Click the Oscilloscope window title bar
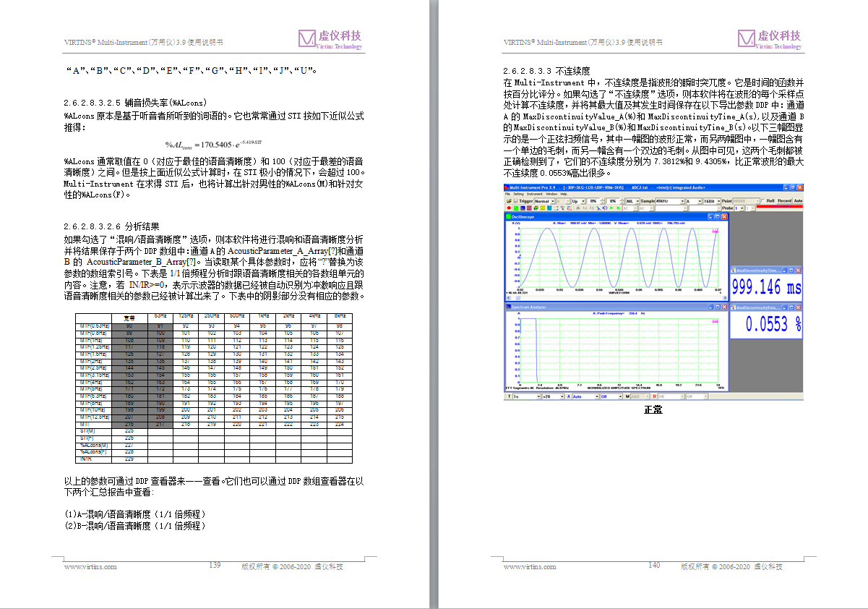 pos(616,216)
